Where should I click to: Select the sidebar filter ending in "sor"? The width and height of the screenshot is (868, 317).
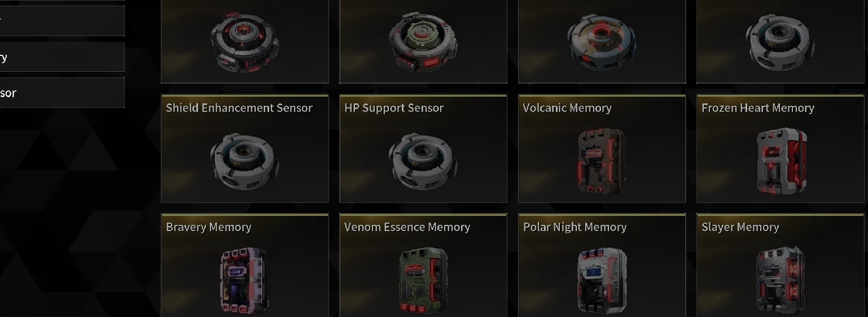point(62,93)
